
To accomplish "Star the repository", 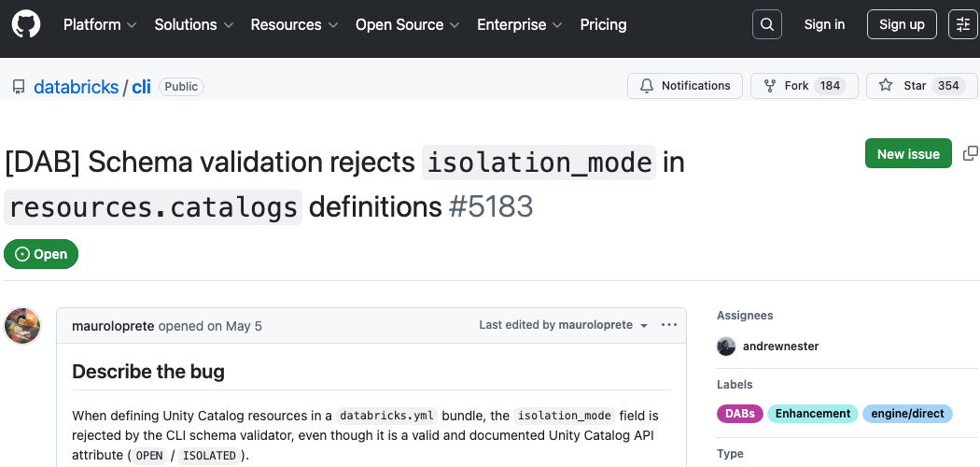I will [921, 86].
